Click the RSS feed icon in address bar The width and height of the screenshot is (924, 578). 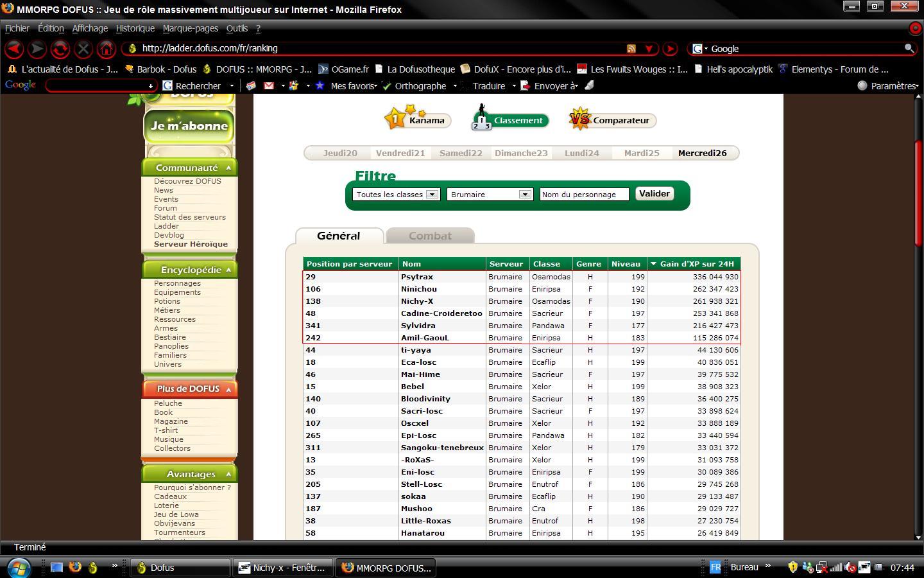click(x=631, y=49)
